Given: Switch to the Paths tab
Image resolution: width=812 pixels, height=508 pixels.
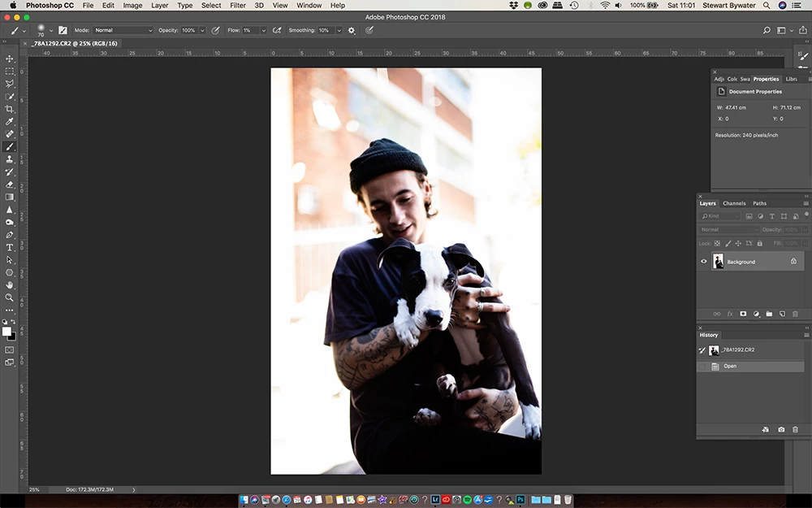Looking at the screenshot, I should tap(760, 203).
